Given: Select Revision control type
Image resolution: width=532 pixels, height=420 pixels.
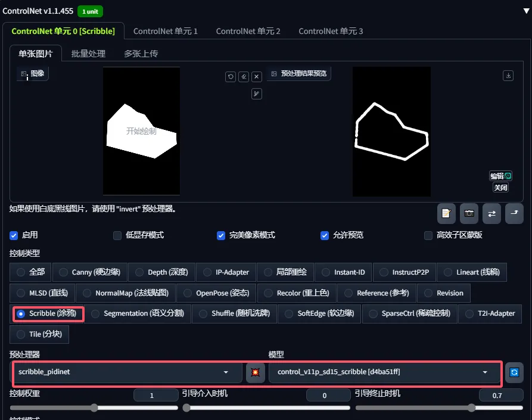Looking at the screenshot, I should pyautogui.click(x=444, y=293).
